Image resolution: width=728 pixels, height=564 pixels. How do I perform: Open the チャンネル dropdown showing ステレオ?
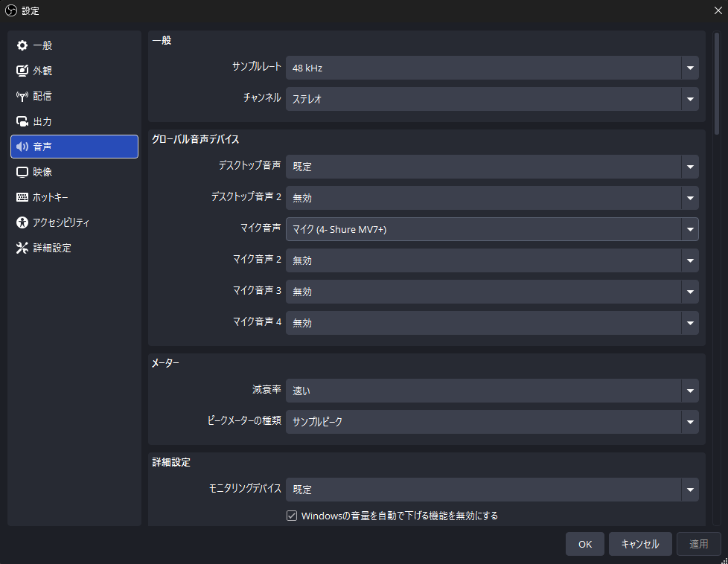pyautogui.click(x=492, y=99)
